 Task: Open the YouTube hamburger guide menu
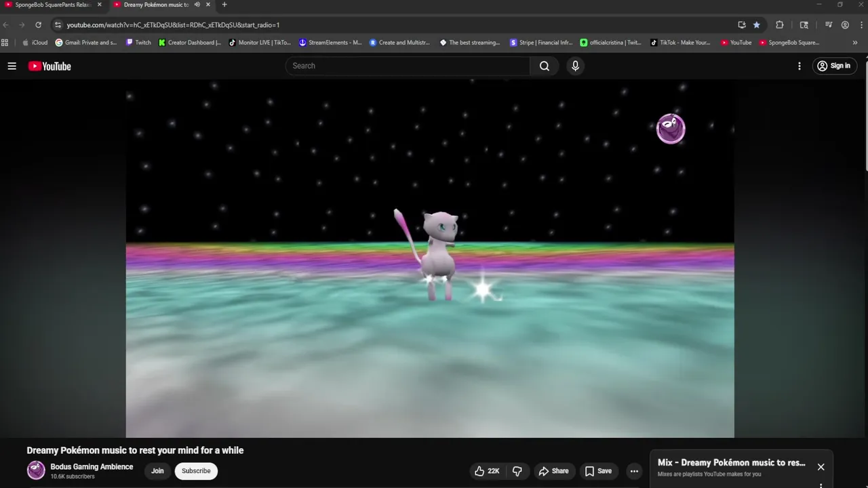tap(12, 66)
